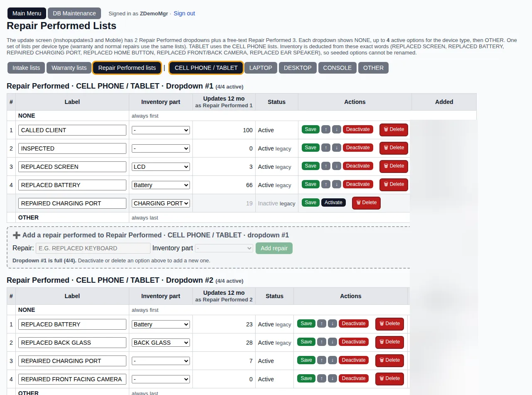This screenshot has height=395, width=532.
Task: Move REPLACED BACK GLASS up
Action: pos(322,342)
